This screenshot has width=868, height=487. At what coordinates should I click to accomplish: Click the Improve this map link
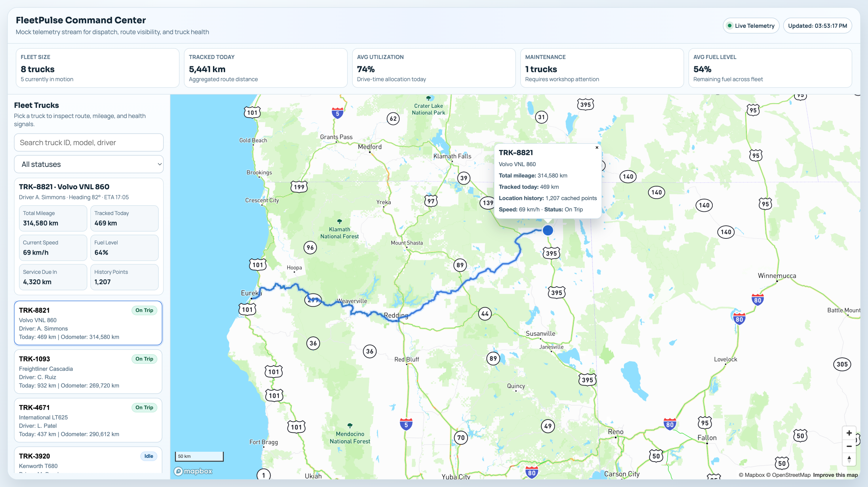835,475
